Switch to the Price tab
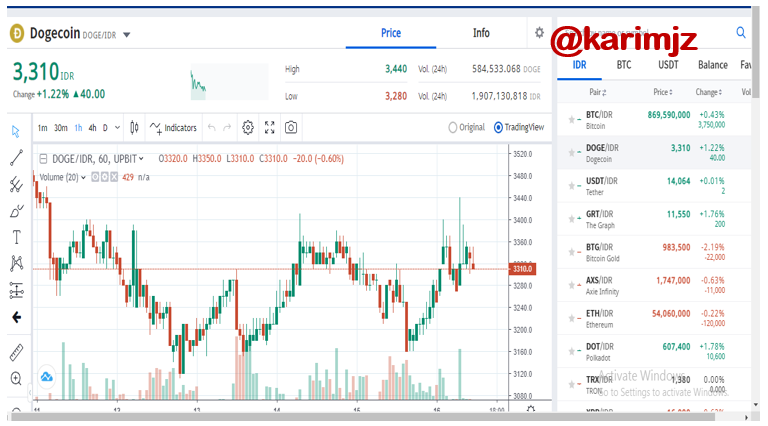768x426 pixels. click(x=391, y=33)
